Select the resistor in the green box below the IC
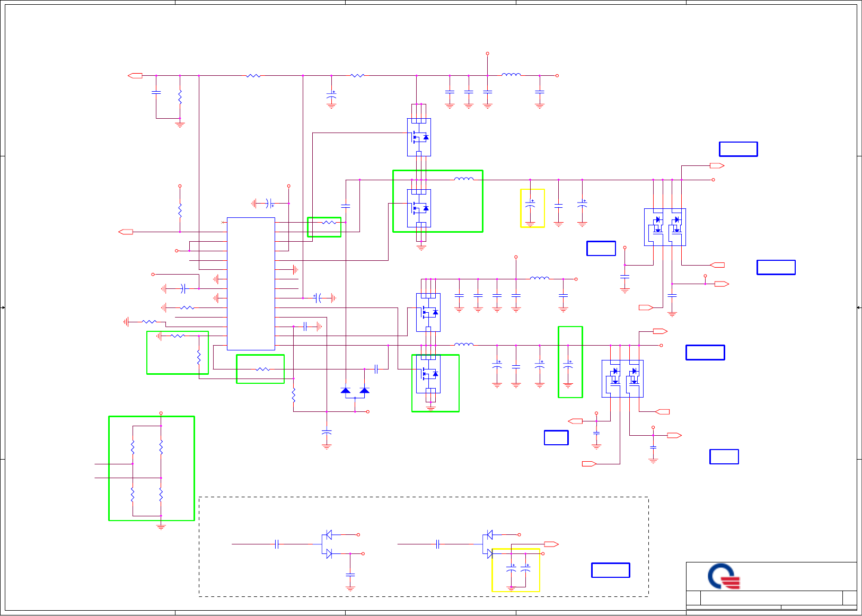 tap(263, 369)
